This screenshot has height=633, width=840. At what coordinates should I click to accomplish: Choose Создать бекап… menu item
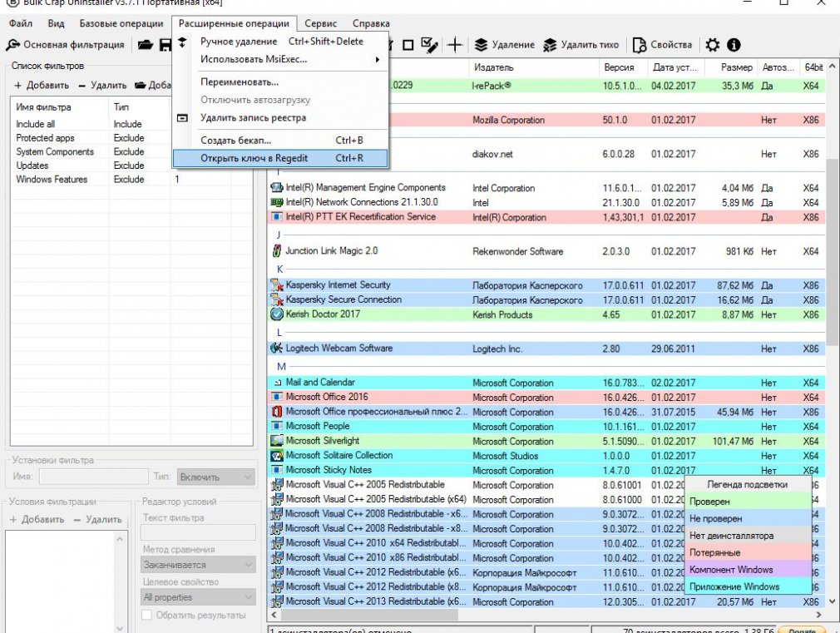pyautogui.click(x=280, y=141)
